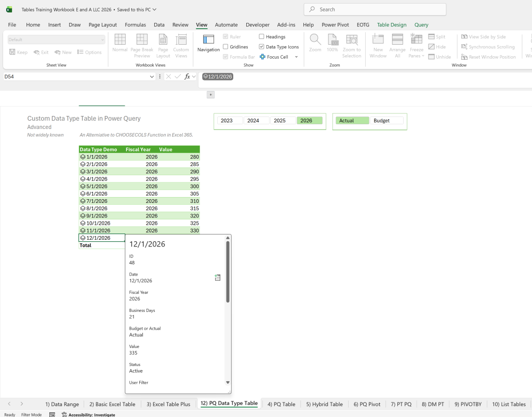
Task: Open the File menu
Action: pos(12,25)
